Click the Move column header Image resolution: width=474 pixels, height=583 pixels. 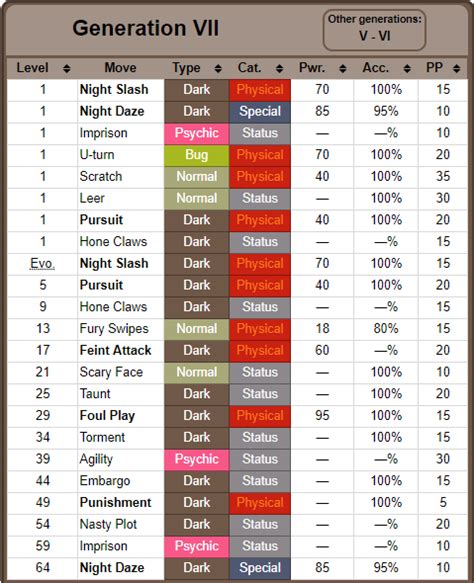click(120, 68)
